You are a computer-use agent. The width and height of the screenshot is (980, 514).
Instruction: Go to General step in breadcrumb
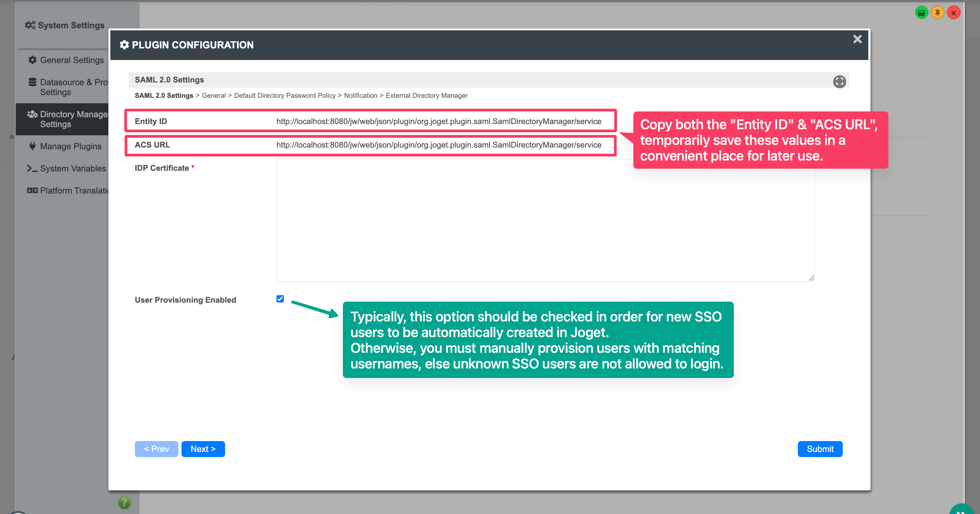[214, 95]
